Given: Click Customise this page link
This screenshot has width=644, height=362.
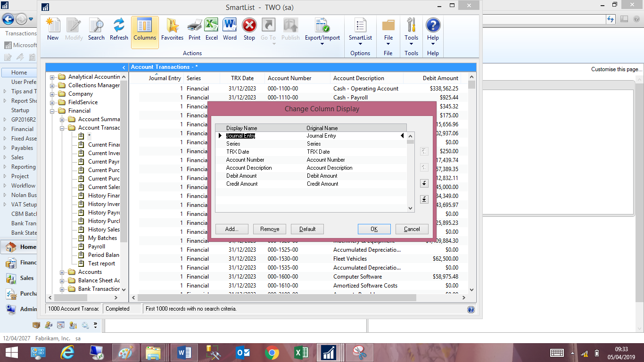Looking at the screenshot, I should pos(617,69).
